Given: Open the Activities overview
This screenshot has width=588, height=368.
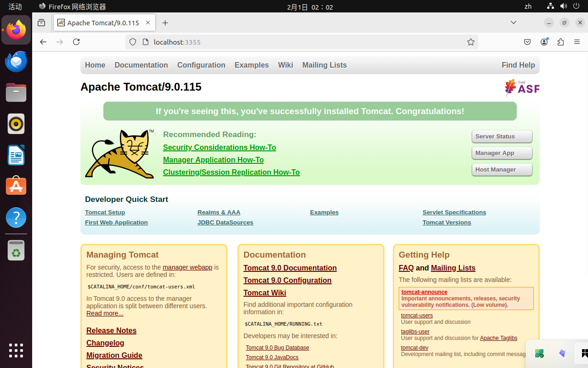Looking at the screenshot, I should (15, 6).
